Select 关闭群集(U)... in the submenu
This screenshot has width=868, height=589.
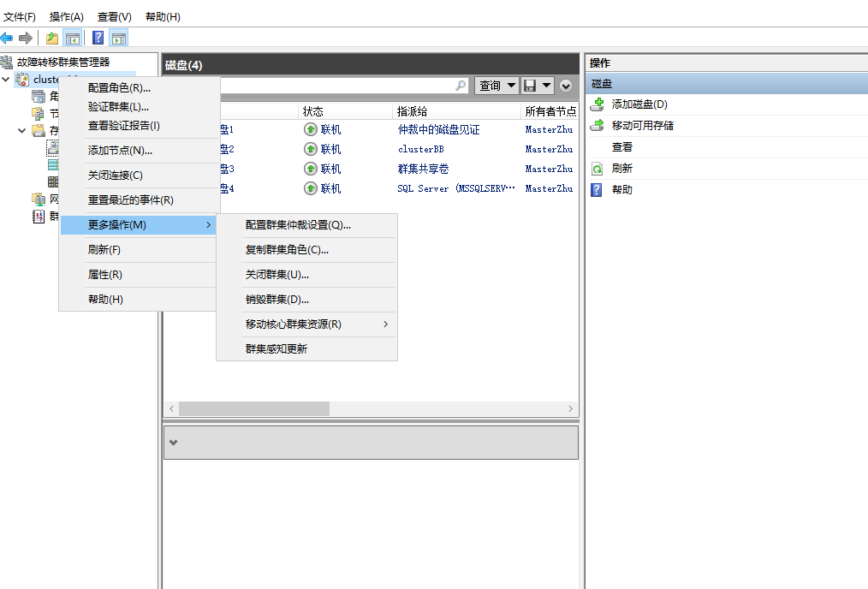click(306, 275)
